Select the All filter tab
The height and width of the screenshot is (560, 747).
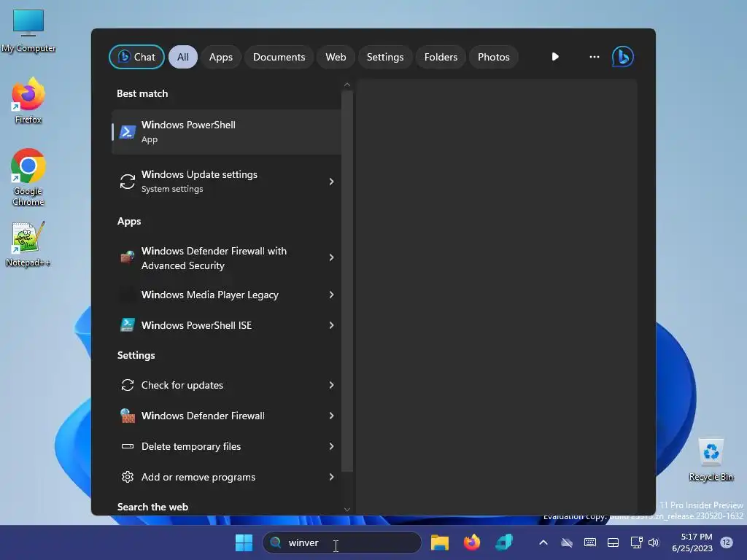[x=183, y=57]
